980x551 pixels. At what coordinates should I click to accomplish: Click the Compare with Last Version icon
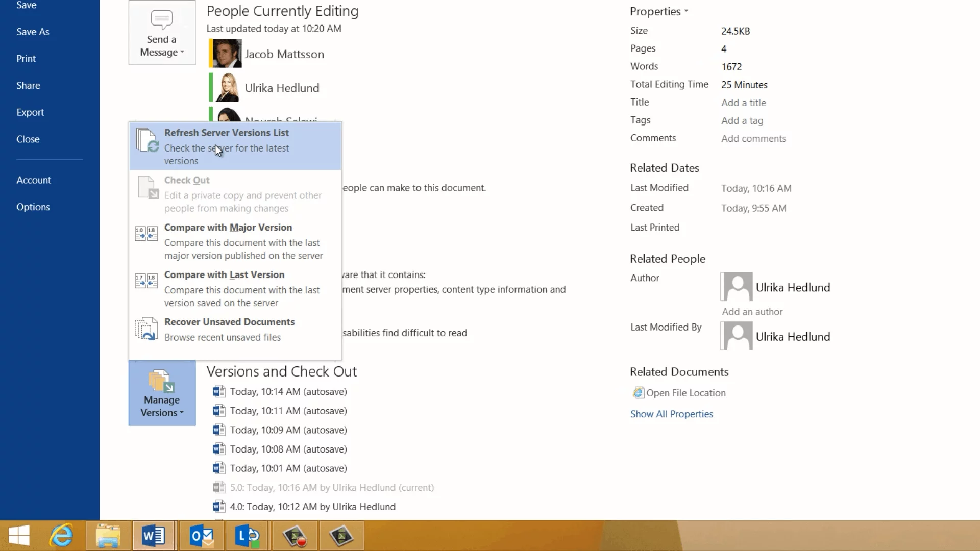click(x=146, y=281)
